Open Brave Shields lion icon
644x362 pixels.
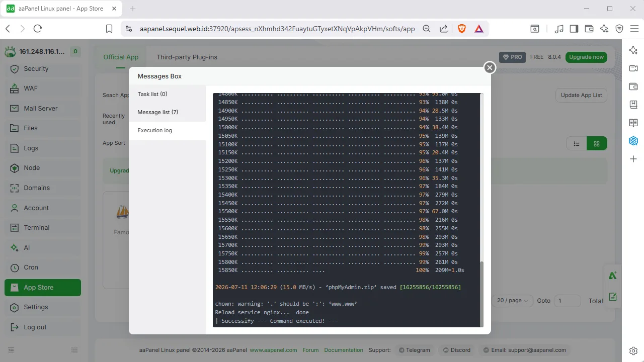click(x=462, y=29)
